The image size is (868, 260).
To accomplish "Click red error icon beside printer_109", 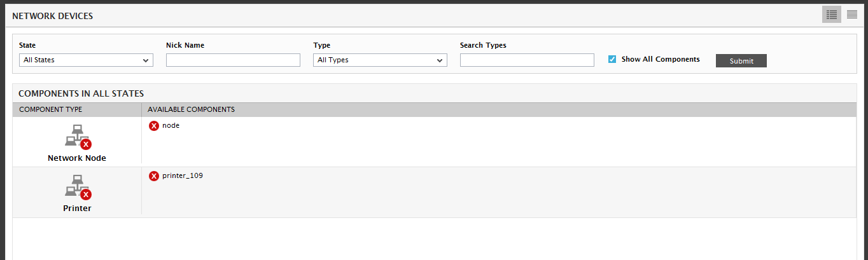I will pos(153,176).
